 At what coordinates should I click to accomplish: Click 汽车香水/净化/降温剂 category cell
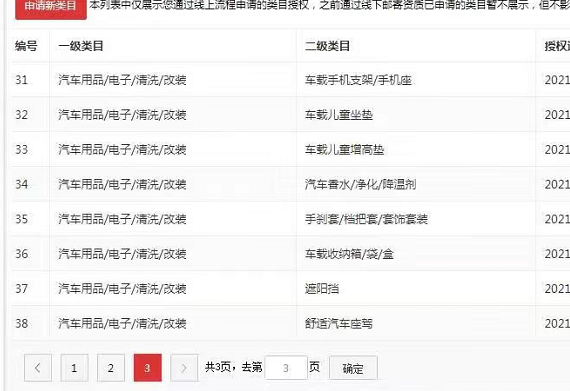360,185
